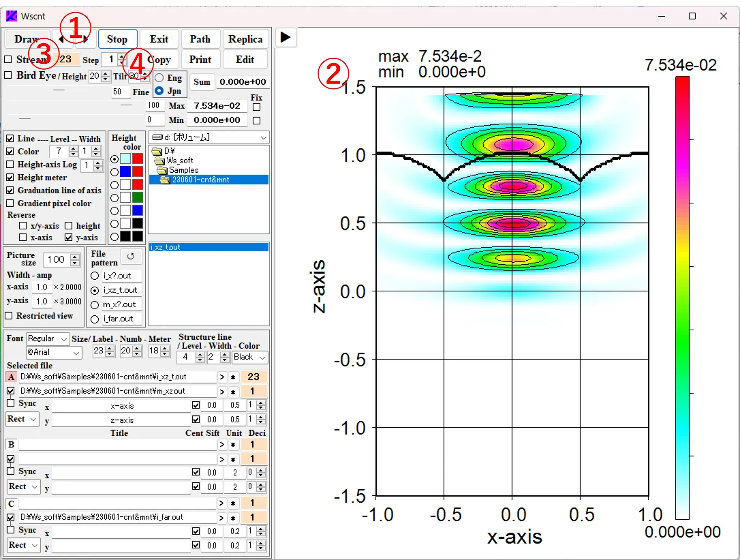Click the '*' button for m_xz.out row

pos(233,391)
